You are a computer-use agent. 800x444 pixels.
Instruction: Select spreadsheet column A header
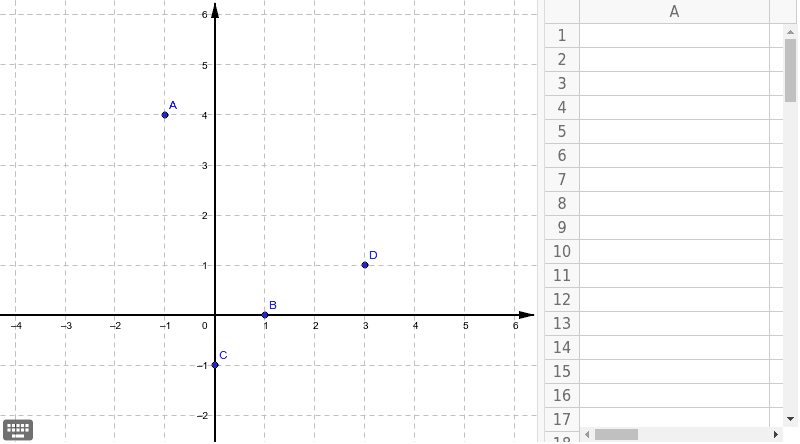pyautogui.click(x=674, y=12)
